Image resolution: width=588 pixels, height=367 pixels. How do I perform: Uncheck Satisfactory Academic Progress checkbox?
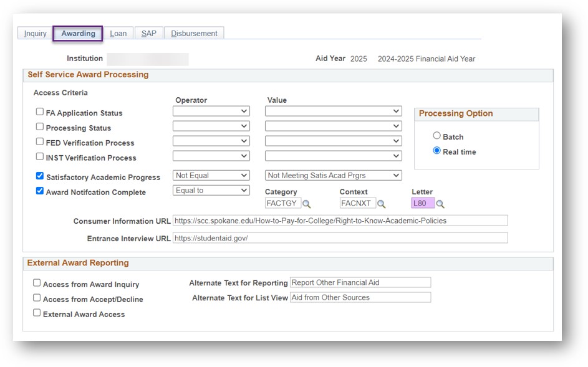[40, 176]
